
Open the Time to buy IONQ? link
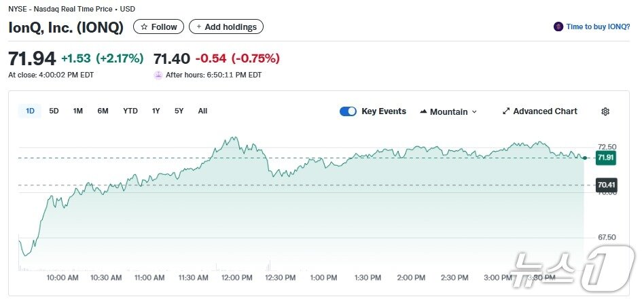coord(598,27)
